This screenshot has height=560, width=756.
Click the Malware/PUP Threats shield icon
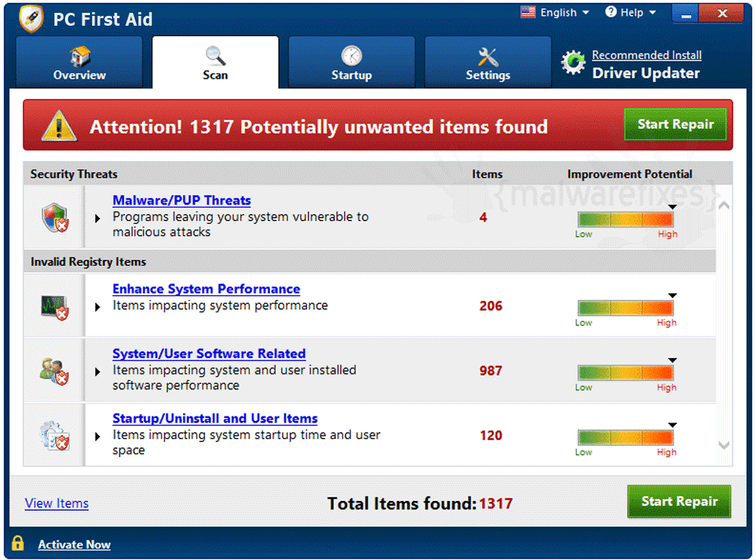click(x=55, y=218)
